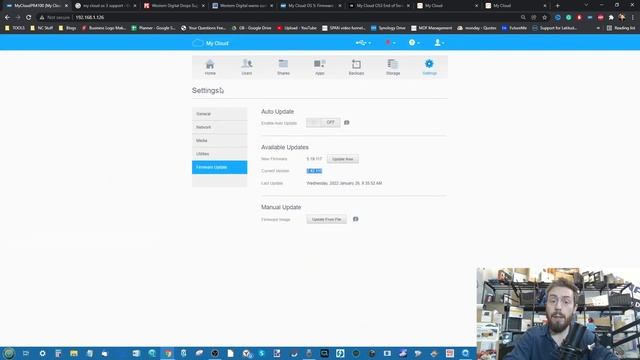Click the Update From File button

(327, 219)
